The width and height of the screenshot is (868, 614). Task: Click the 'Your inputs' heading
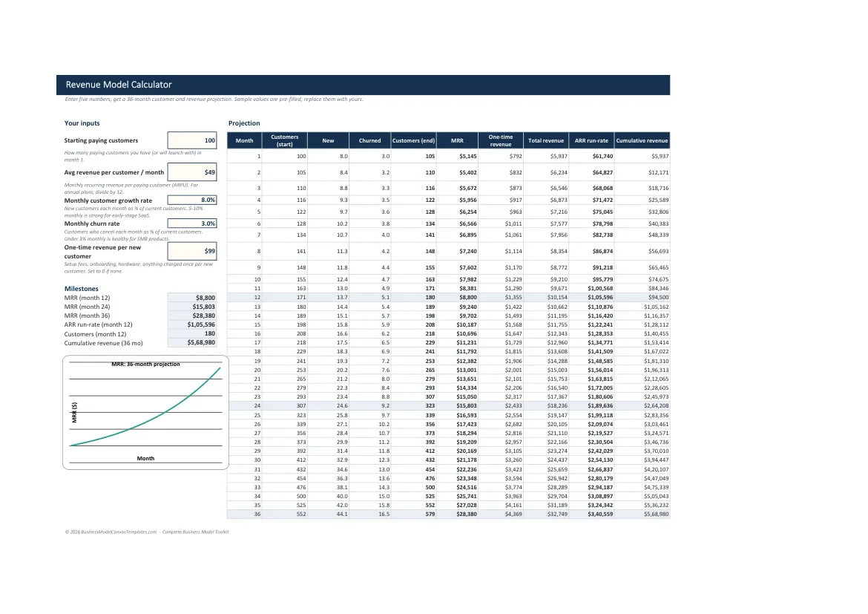point(82,123)
